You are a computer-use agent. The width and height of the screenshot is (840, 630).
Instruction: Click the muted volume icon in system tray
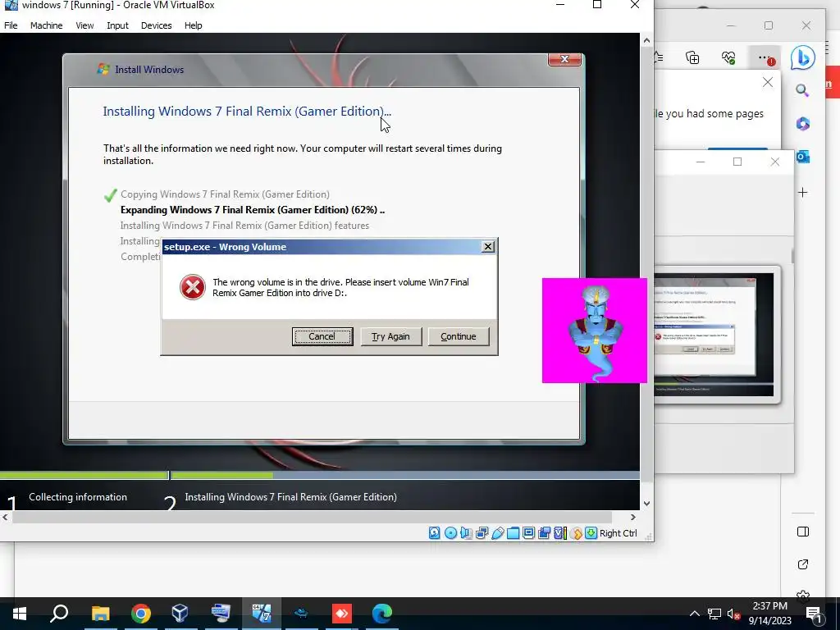(x=733, y=614)
